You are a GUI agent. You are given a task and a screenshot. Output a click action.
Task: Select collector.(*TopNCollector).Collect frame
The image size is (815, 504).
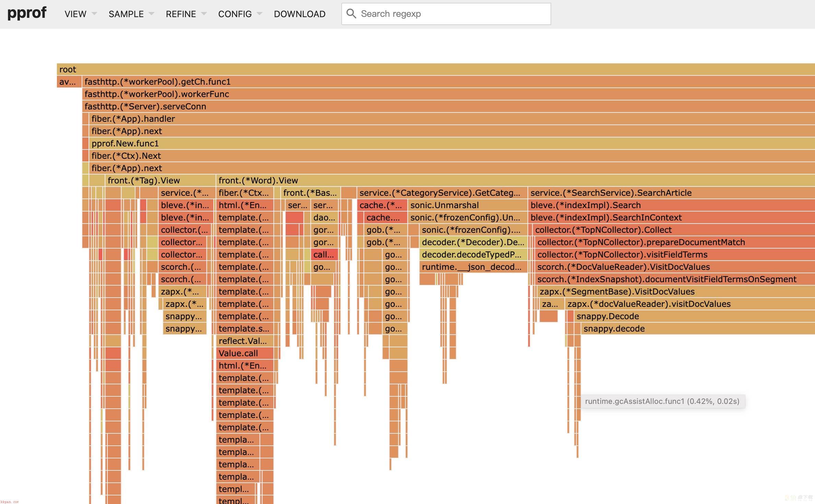click(674, 230)
